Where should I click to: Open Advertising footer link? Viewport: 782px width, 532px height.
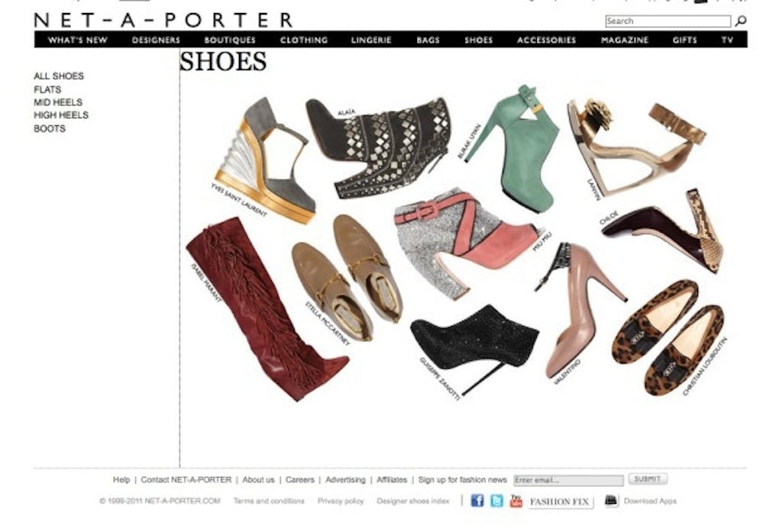[x=345, y=479]
